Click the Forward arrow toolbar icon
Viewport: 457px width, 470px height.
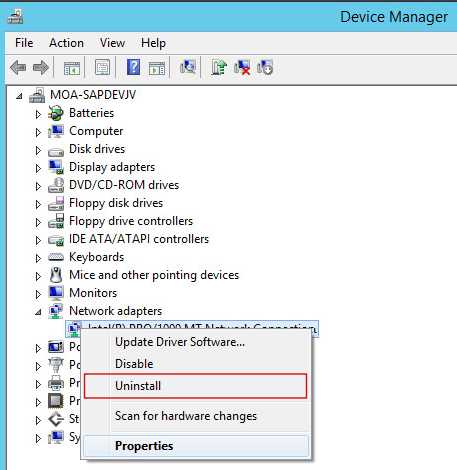(41, 68)
